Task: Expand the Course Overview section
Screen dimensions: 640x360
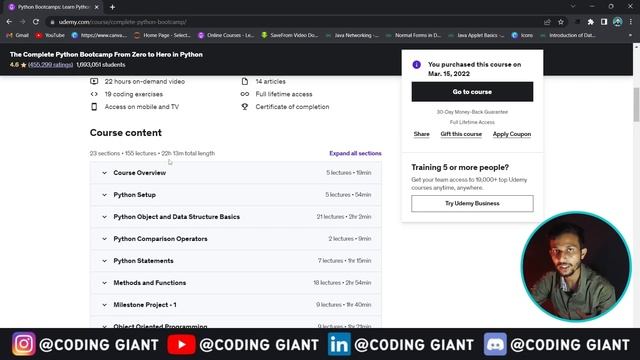Action: pos(236,173)
